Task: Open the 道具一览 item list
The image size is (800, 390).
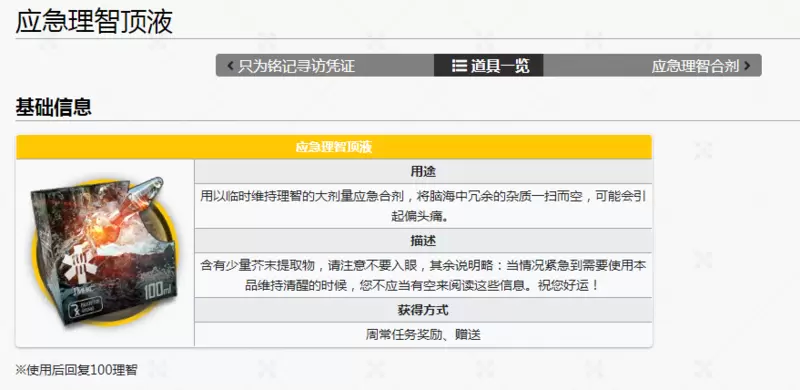Action: (488, 65)
